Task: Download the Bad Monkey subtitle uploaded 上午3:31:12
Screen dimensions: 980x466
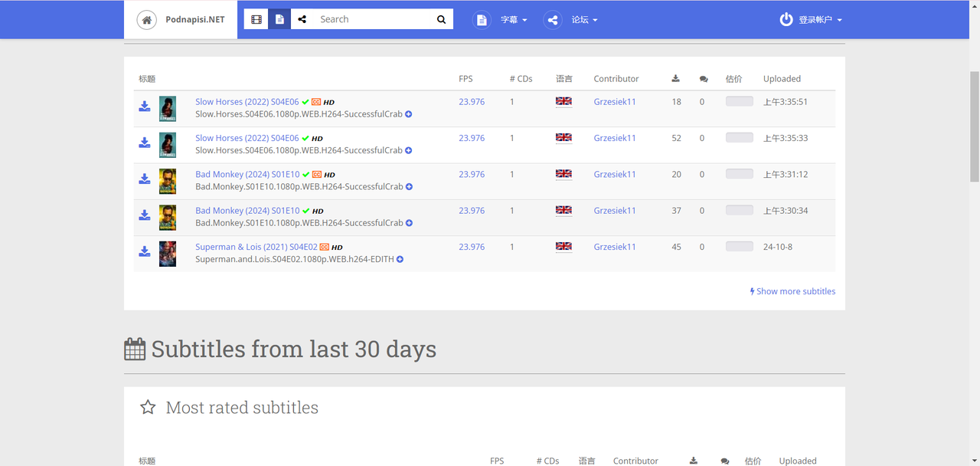Action: (x=144, y=179)
